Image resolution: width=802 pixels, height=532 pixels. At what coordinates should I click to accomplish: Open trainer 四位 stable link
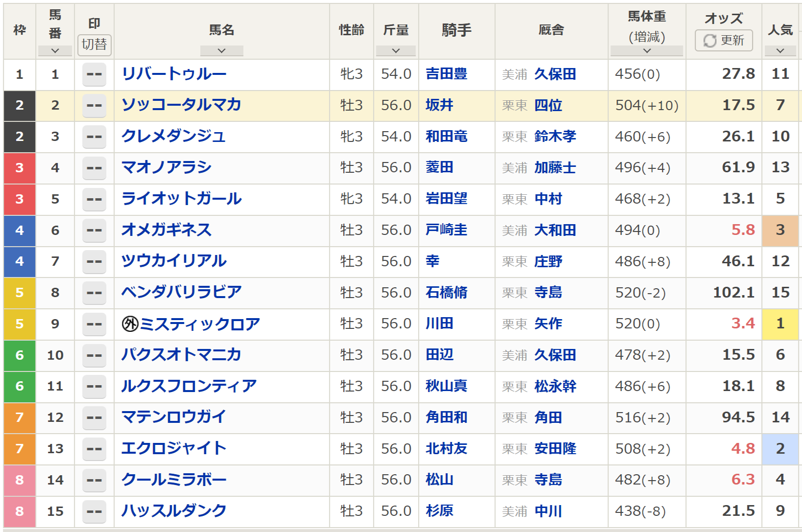pos(548,105)
